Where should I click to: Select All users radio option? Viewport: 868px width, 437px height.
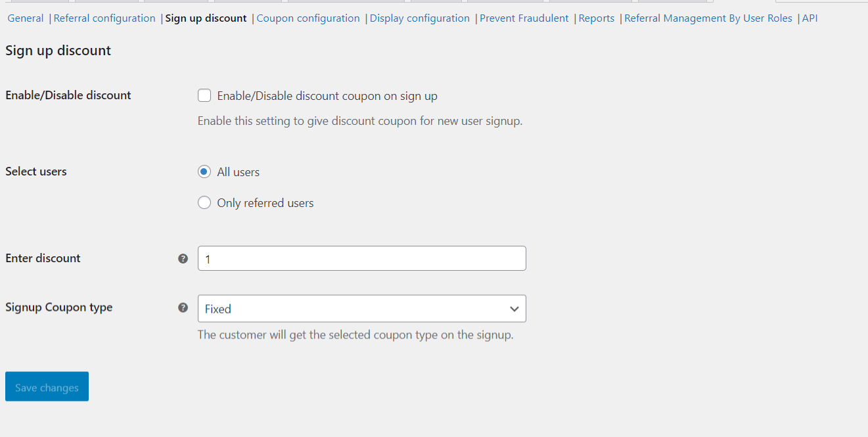pyautogui.click(x=204, y=172)
